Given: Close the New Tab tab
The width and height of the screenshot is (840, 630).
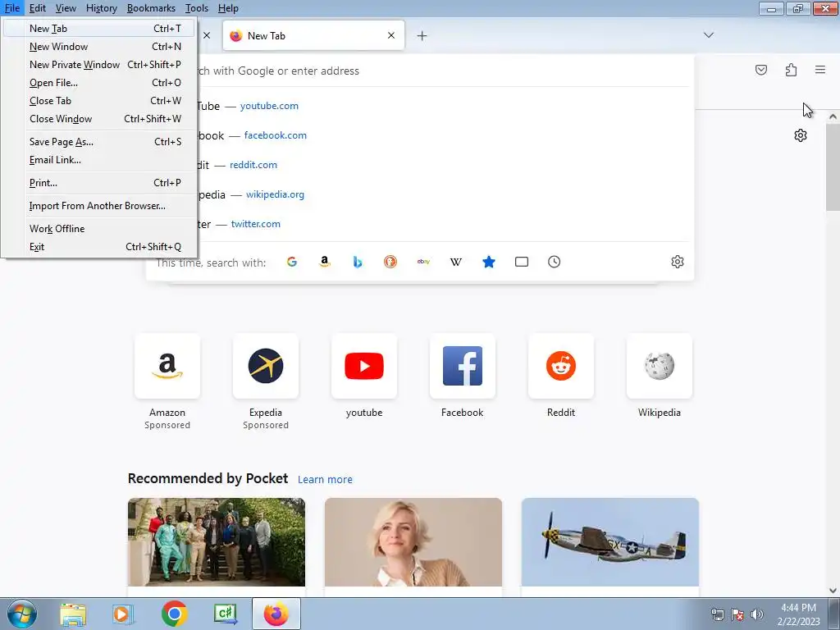Looking at the screenshot, I should click(391, 35).
